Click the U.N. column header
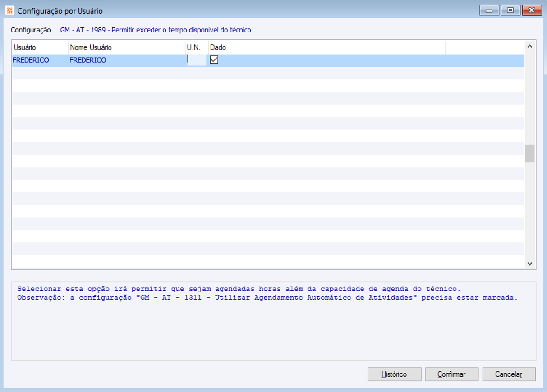 (x=197, y=47)
